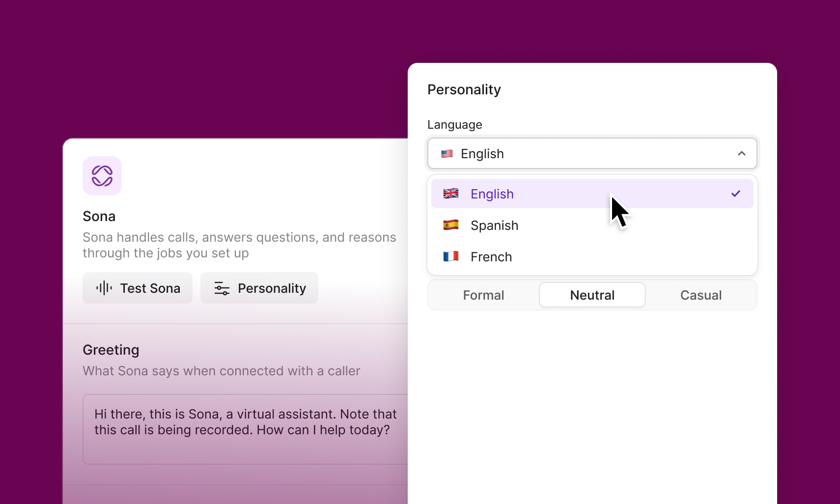Click the sliders icon on Personality button
840x504 pixels.
[222, 288]
